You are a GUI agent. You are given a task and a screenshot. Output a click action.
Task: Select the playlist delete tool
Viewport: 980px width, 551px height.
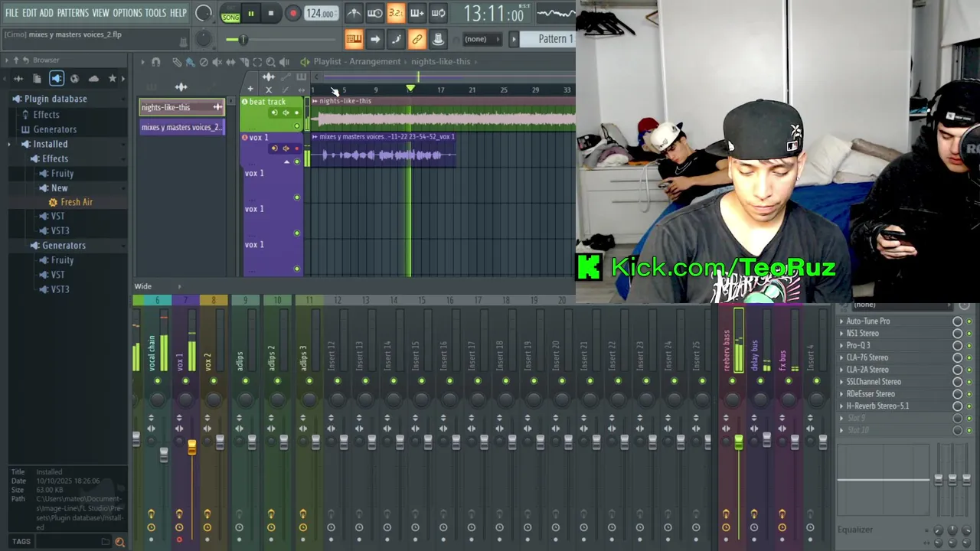(x=204, y=62)
